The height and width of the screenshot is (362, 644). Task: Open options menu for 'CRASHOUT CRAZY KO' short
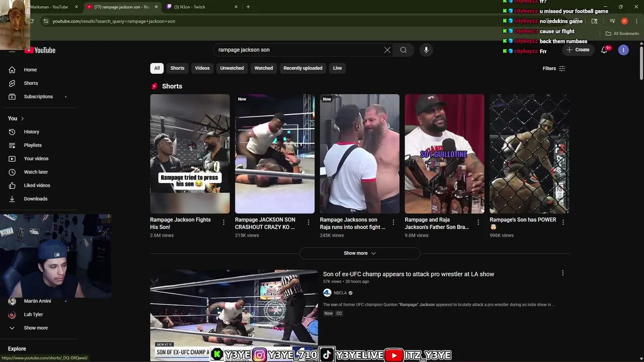pyautogui.click(x=308, y=222)
